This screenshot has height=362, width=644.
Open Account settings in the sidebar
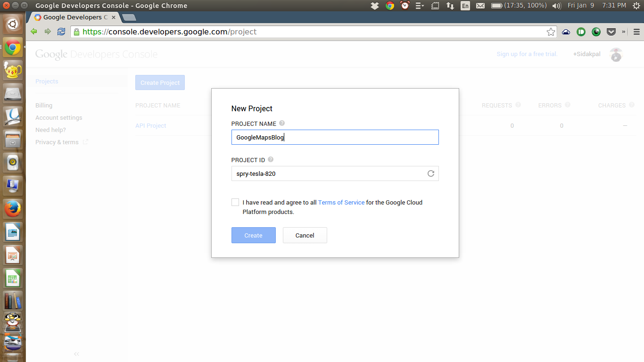(x=59, y=117)
